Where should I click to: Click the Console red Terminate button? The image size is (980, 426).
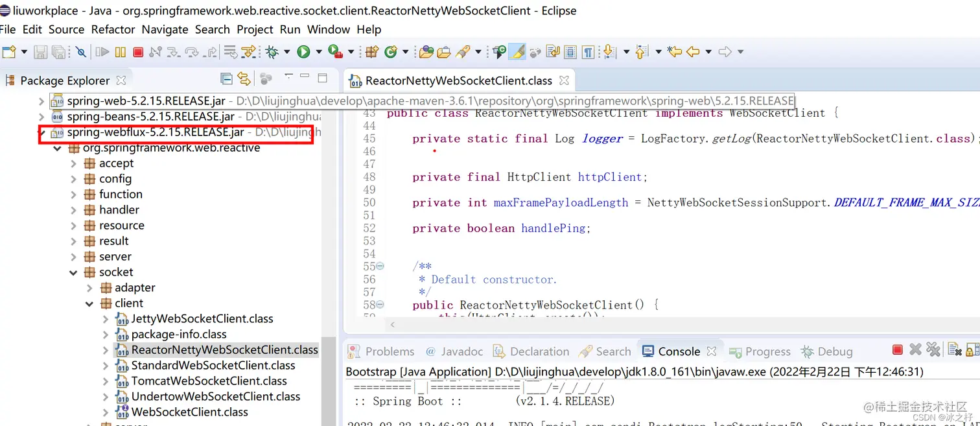[898, 350]
